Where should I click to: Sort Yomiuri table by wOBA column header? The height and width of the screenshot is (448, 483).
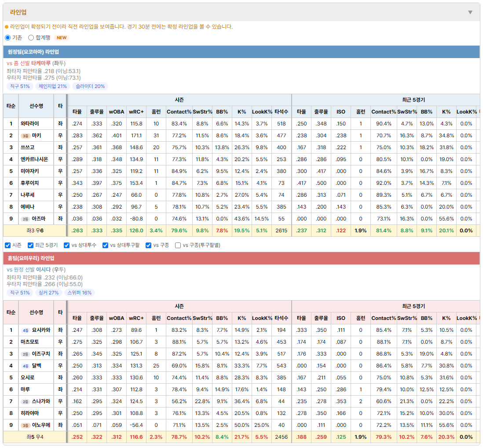117,318
